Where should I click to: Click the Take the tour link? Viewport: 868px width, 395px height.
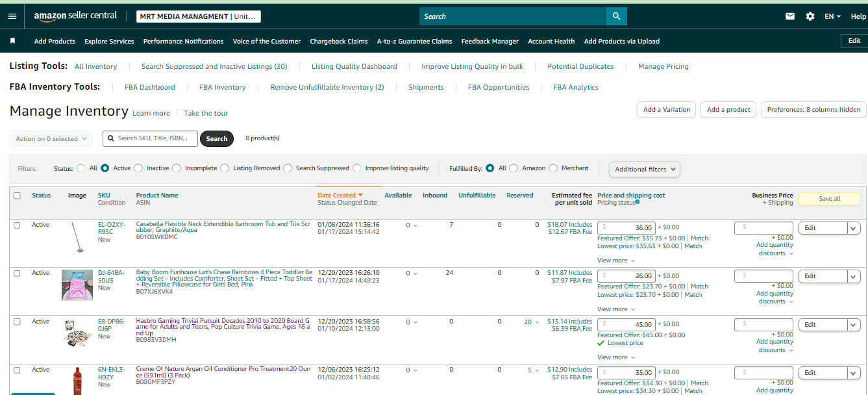[206, 113]
